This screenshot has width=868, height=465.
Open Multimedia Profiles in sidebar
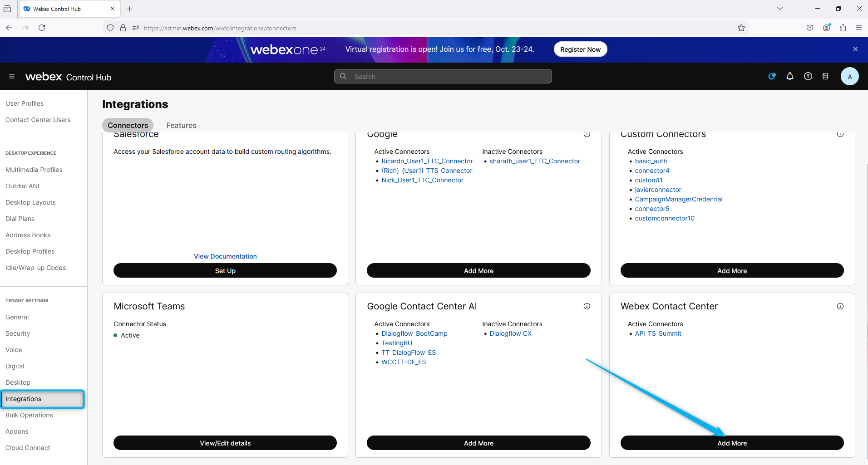34,170
